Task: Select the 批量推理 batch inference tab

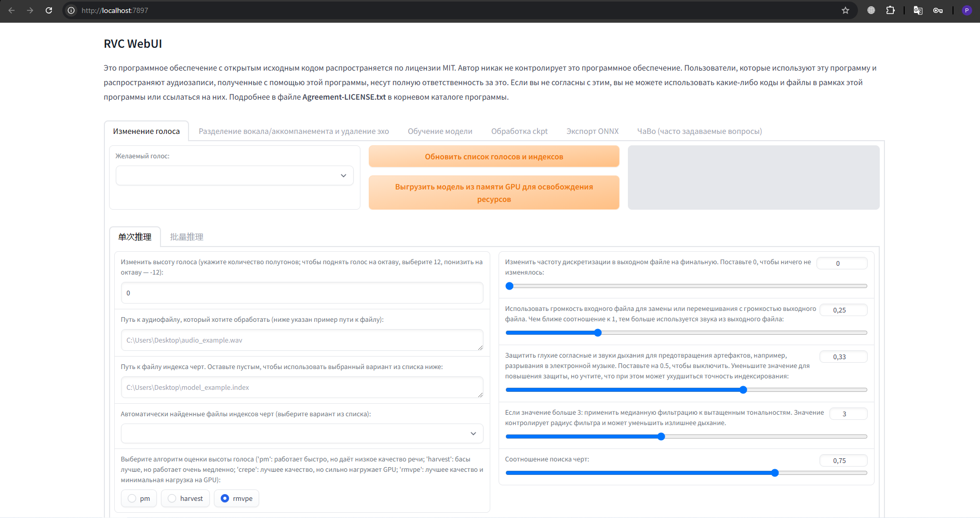Action: (187, 237)
